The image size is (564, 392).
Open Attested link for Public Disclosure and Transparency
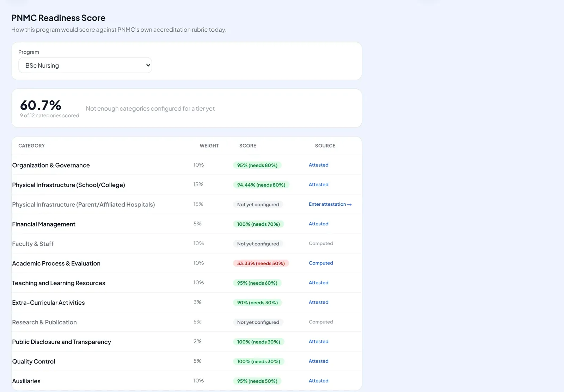pyautogui.click(x=319, y=341)
